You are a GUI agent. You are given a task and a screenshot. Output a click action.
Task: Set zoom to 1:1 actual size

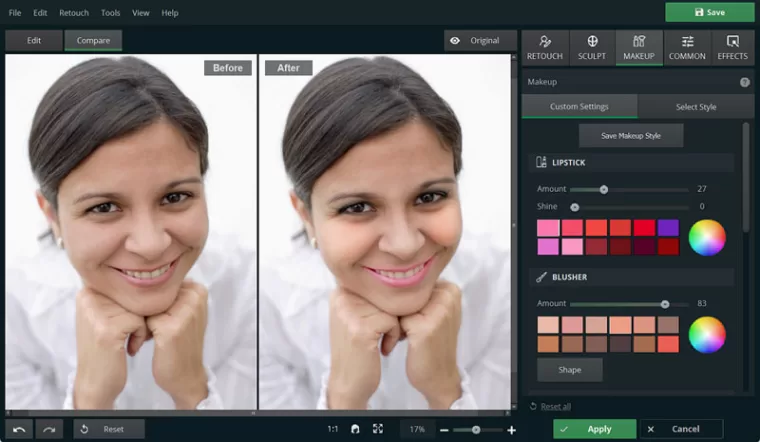pos(332,429)
